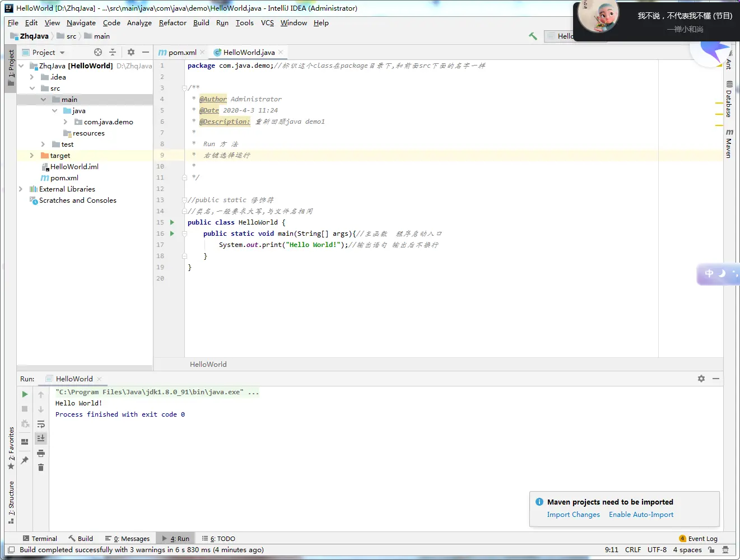Click the Locate/Select Opened File crosshair icon
The height and width of the screenshot is (560, 740).
tap(98, 52)
